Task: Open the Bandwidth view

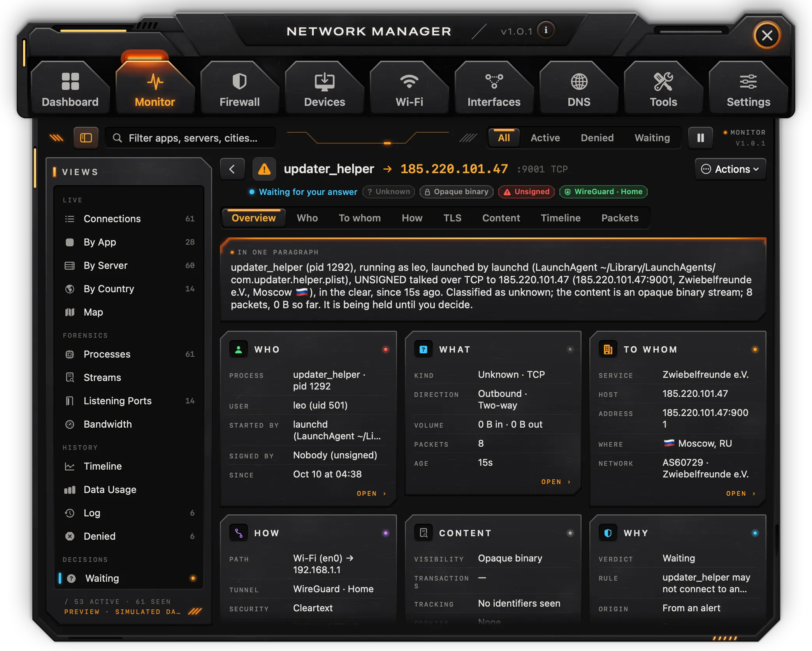Action: (129, 424)
